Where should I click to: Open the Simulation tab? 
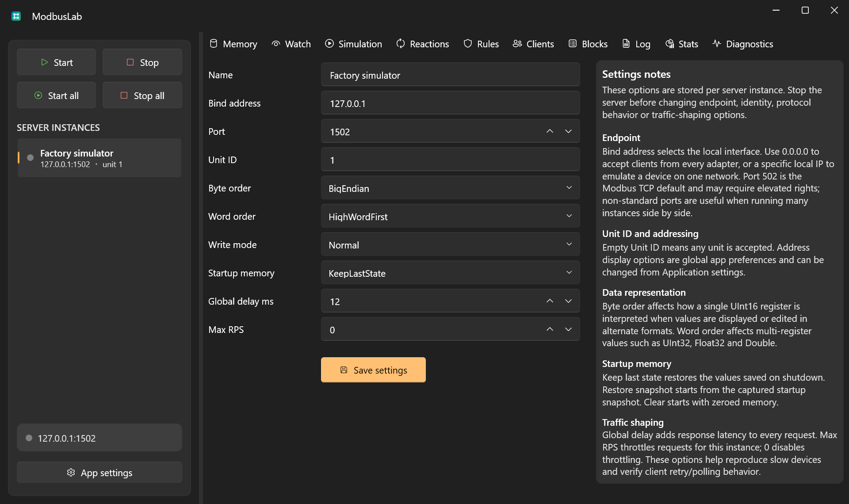[353, 44]
